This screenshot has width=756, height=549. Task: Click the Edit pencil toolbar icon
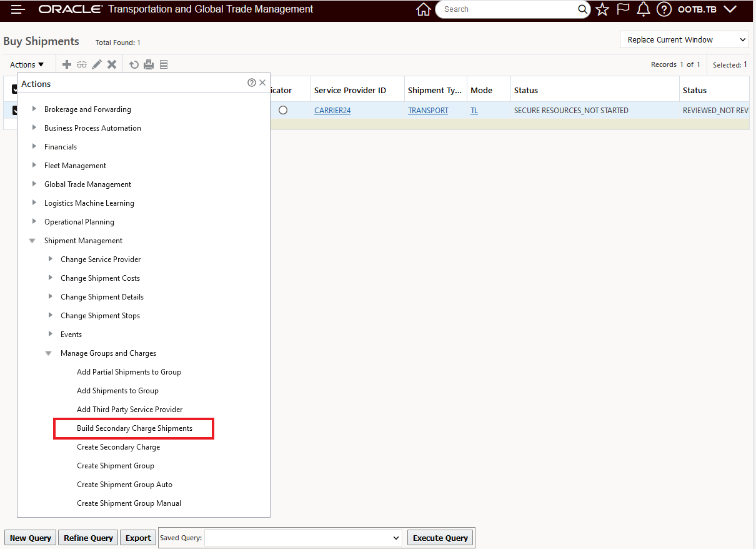97,64
